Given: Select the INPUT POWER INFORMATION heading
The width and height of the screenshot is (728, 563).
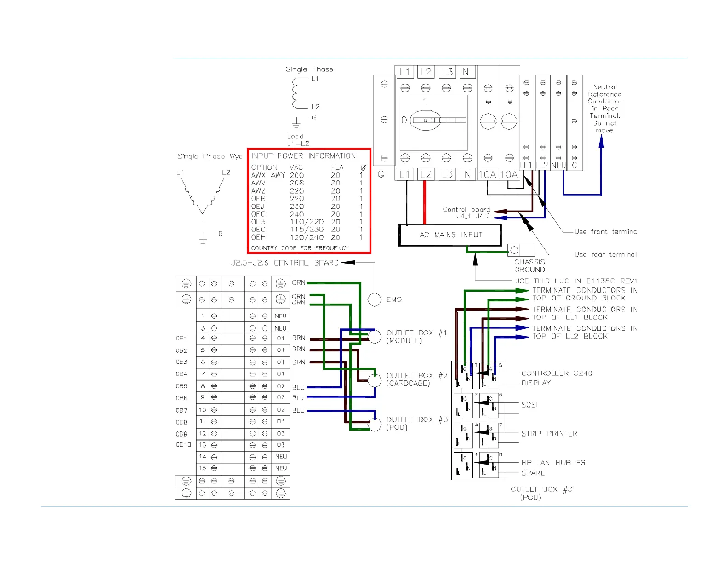Looking at the screenshot, I should pyautogui.click(x=303, y=156).
